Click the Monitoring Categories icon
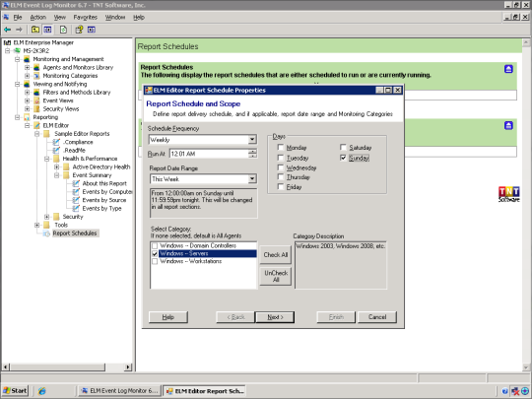The width and height of the screenshot is (532, 399). coord(36,76)
